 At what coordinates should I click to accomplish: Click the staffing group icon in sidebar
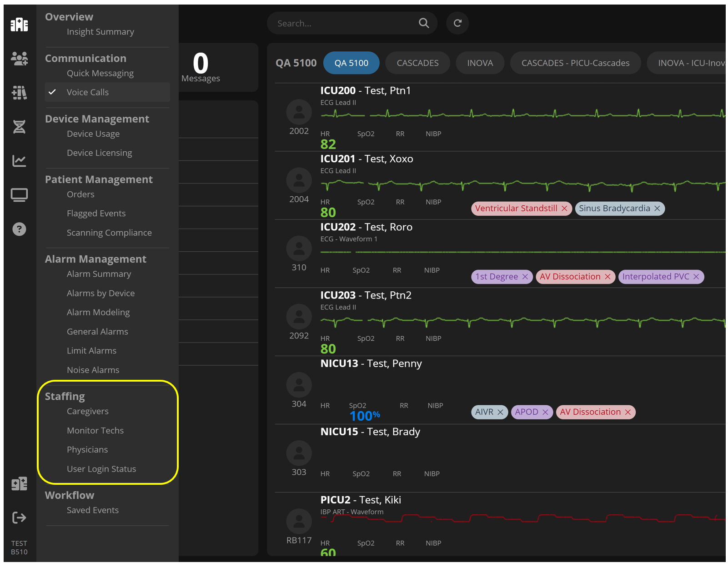[x=19, y=59]
